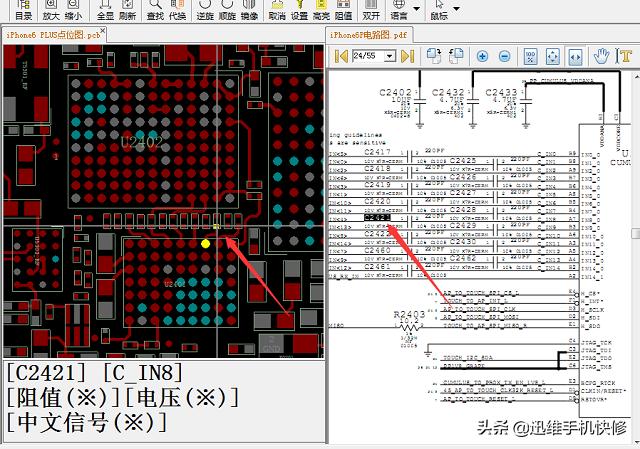Click the 放大 zoom-in toolbar icon

[49, 10]
